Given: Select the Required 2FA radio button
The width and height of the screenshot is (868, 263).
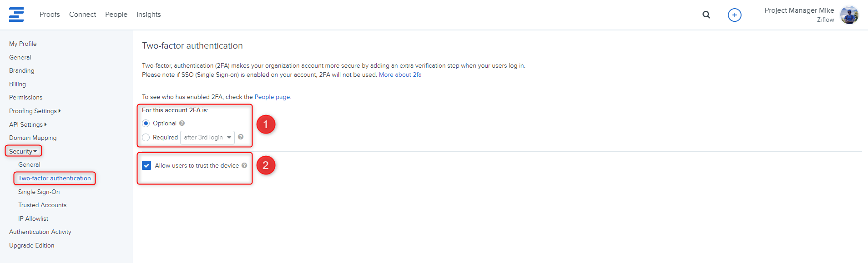Looking at the screenshot, I should coord(146,137).
